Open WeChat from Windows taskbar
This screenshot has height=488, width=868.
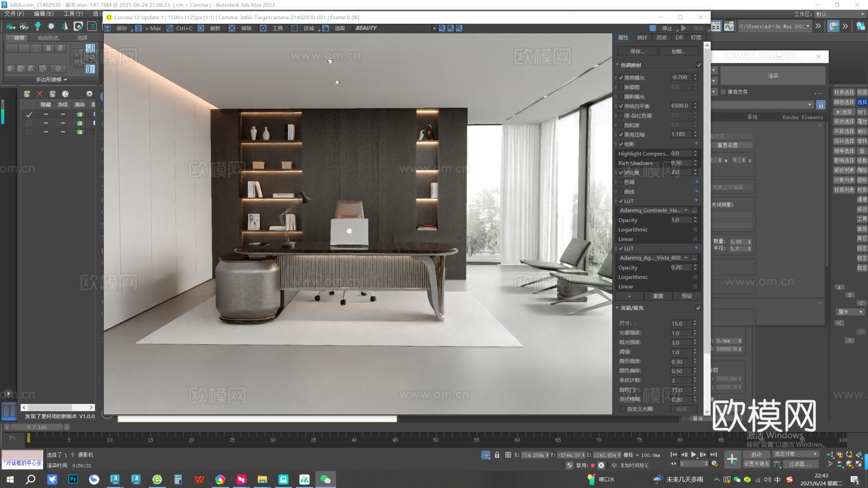325,479
